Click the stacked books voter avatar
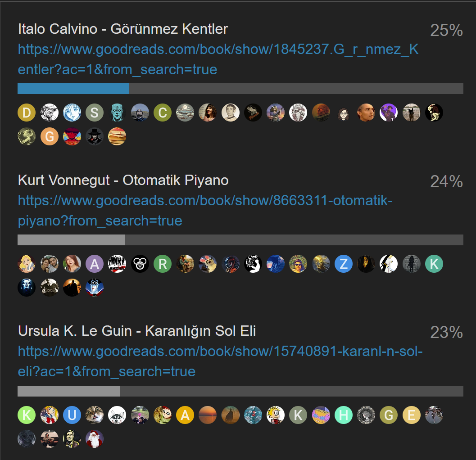Viewport: 476px width, 460px height. 117,136
